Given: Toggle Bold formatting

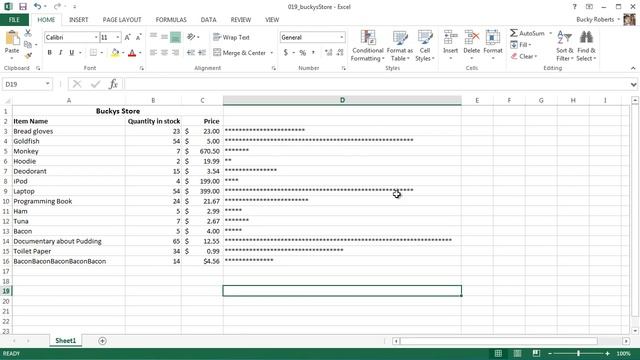Looking at the screenshot, I should 49,53.
